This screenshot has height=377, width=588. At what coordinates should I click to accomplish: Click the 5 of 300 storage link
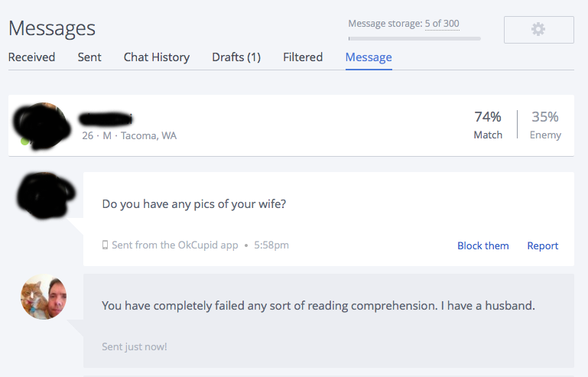(x=442, y=24)
